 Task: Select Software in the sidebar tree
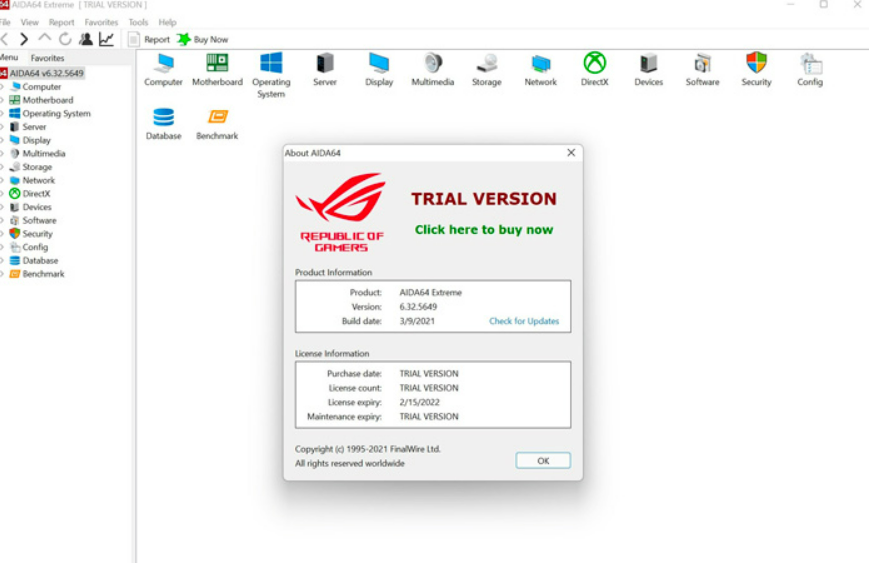[x=39, y=220]
